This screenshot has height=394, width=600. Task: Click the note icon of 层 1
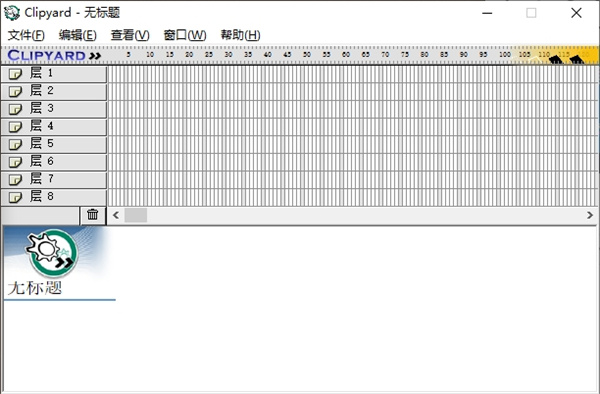(15, 74)
